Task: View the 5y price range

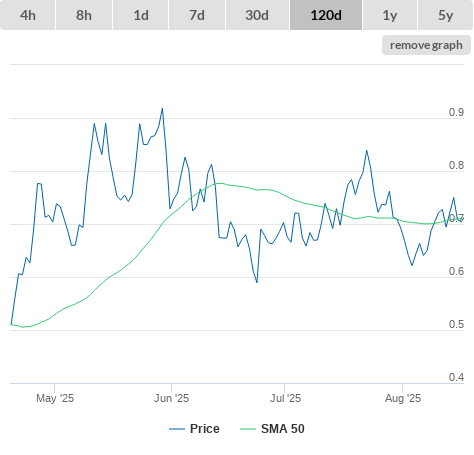Action: click(x=445, y=15)
